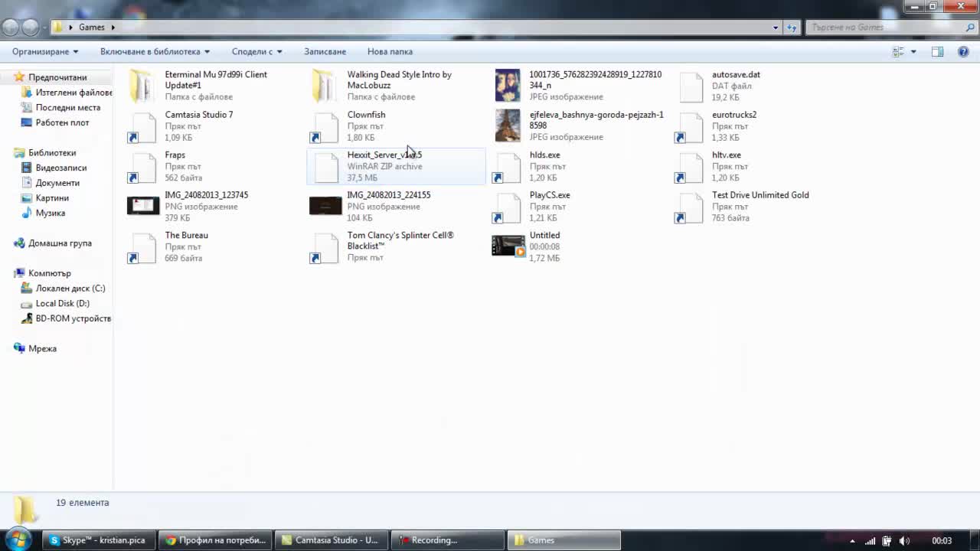Open the Help question mark icon
980x551 pixels.
(963, 52)
